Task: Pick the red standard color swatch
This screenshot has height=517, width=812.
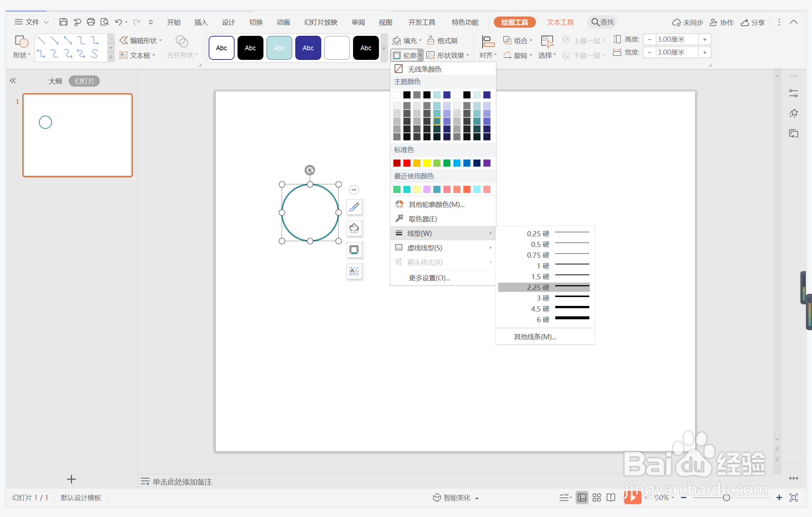Action: (407, 163)
